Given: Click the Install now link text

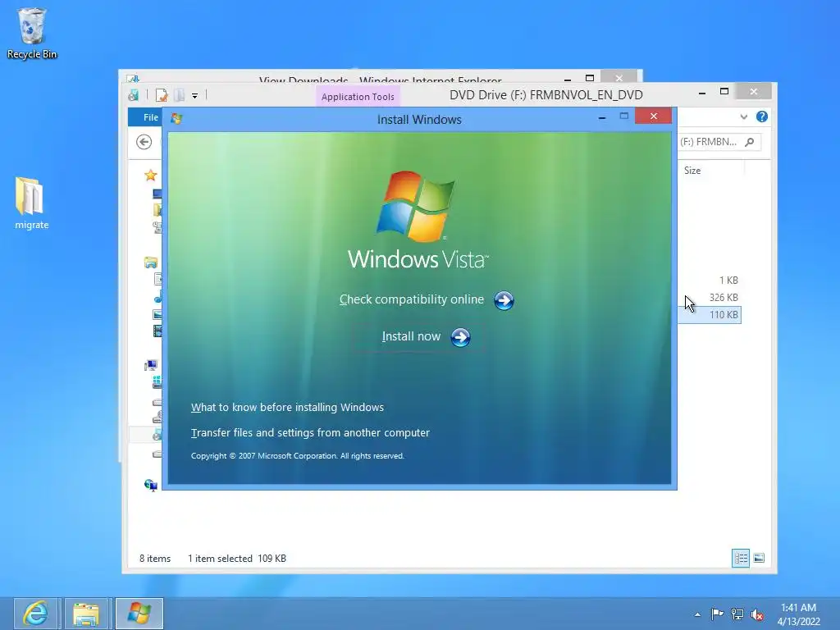Looking at the screenshot, I should 411,336.
